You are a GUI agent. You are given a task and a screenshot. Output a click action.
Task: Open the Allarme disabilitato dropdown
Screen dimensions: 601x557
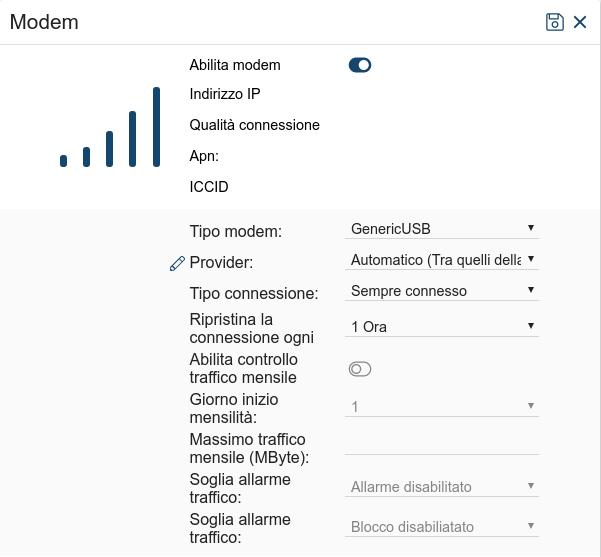(x=442, y=487)
